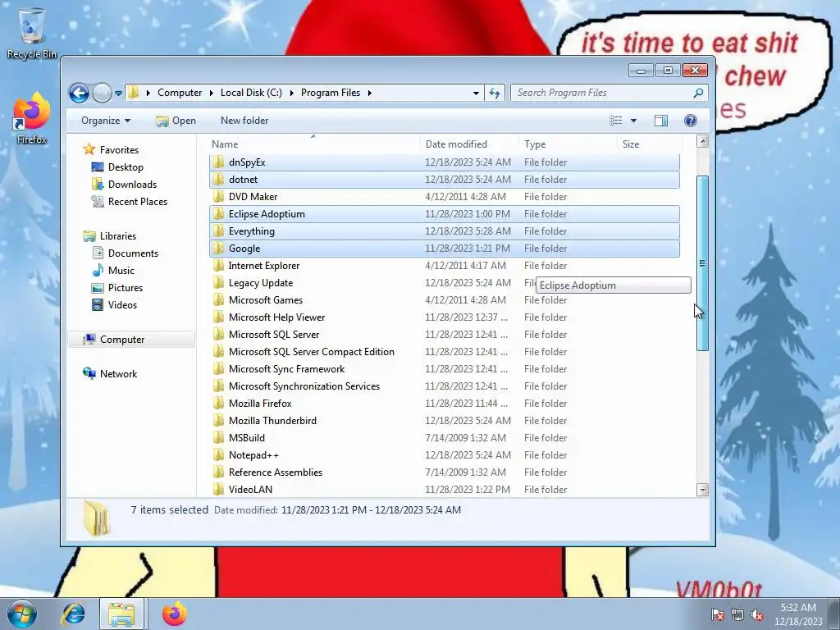Screen dimensions: 840x630
Task: Launch Internet Explorer from taskbar
Action: click(73, 614)
